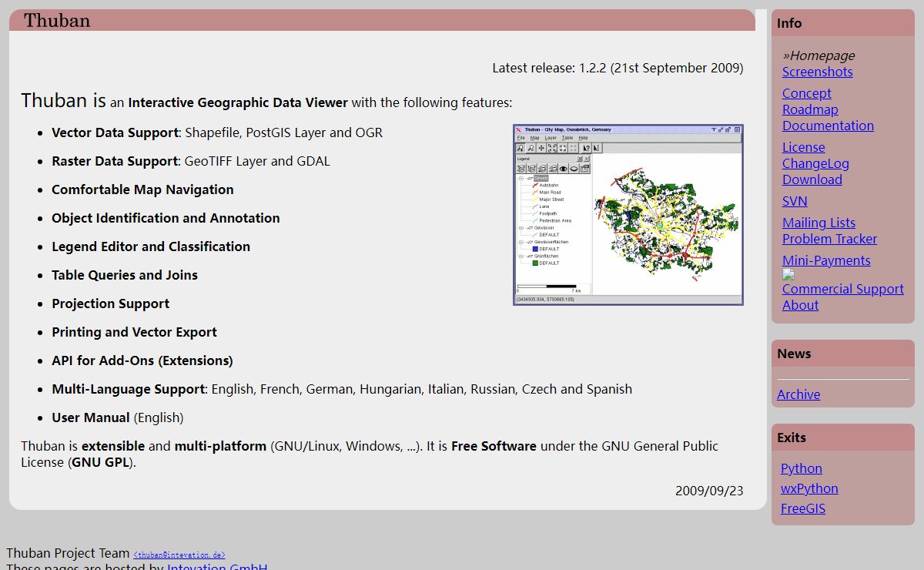Click the broken image icon below Mini-Payments
The height and width of the screenshot is (570, 924).
coord(788,274)
